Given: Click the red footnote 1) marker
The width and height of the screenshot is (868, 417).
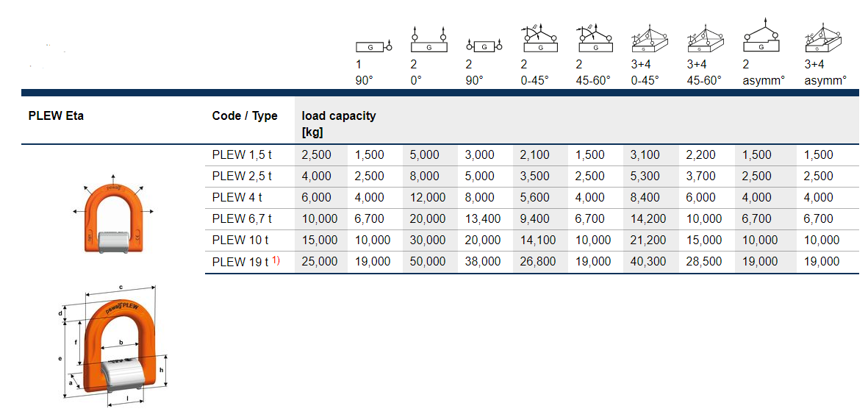Looking at the screenshot, I should (275, 260).
